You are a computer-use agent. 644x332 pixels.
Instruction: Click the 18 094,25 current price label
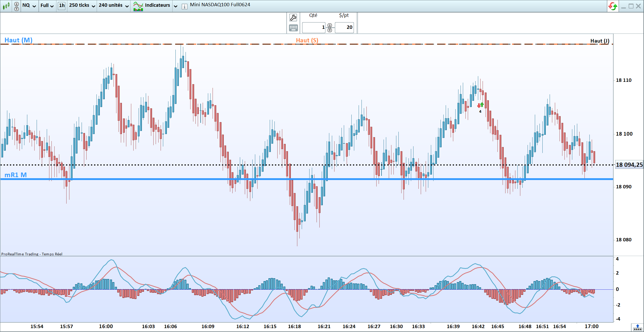[x=629, y=165]
